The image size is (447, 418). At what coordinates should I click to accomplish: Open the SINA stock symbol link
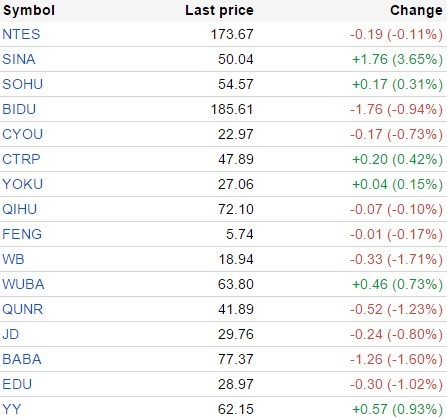coord(19,59)
